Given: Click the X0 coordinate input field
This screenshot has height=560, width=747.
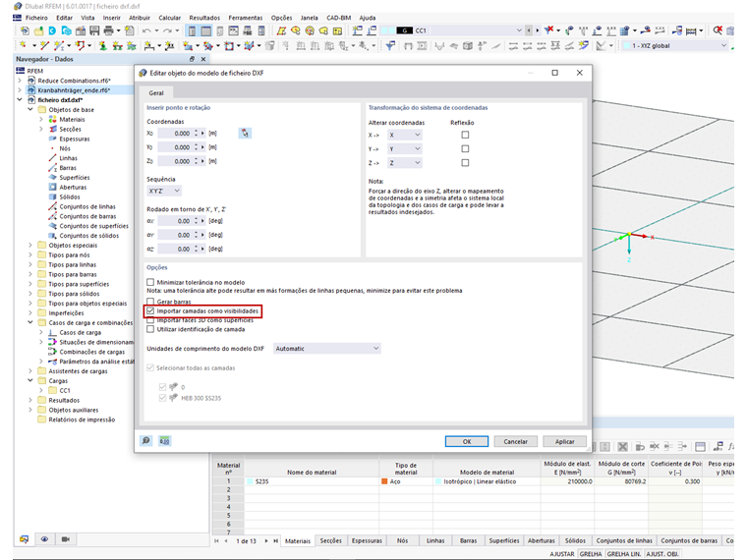Looking at the screenshot, I should [x=175, y=134].
